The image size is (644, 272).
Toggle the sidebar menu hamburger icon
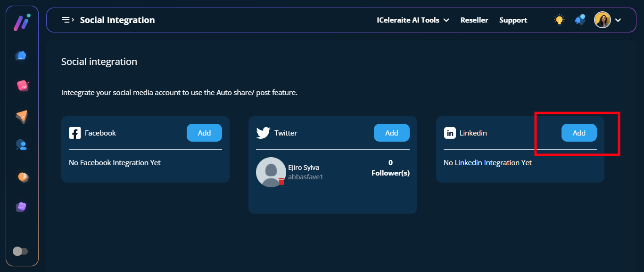tap(68, 20)
